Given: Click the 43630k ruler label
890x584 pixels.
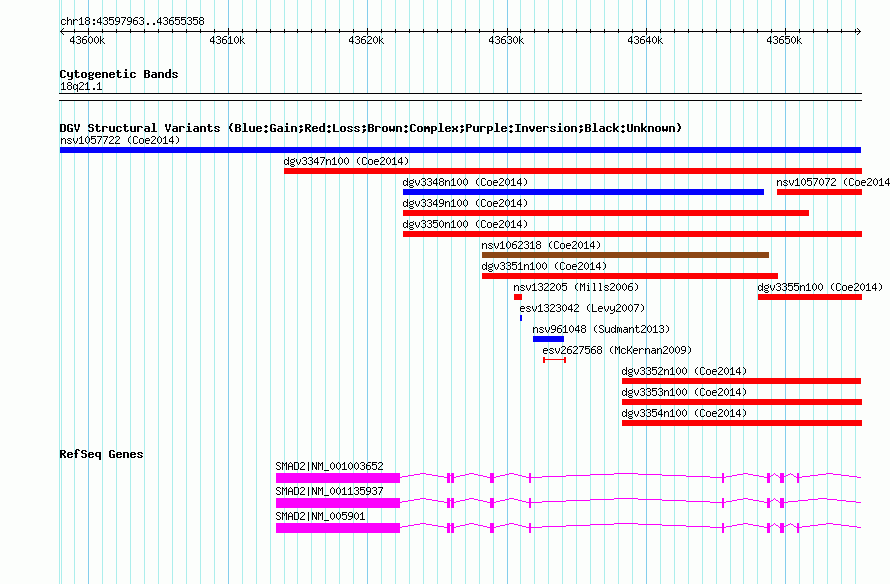Looking at the screenshot, I should pyautogui.click(x=506, y=40).
